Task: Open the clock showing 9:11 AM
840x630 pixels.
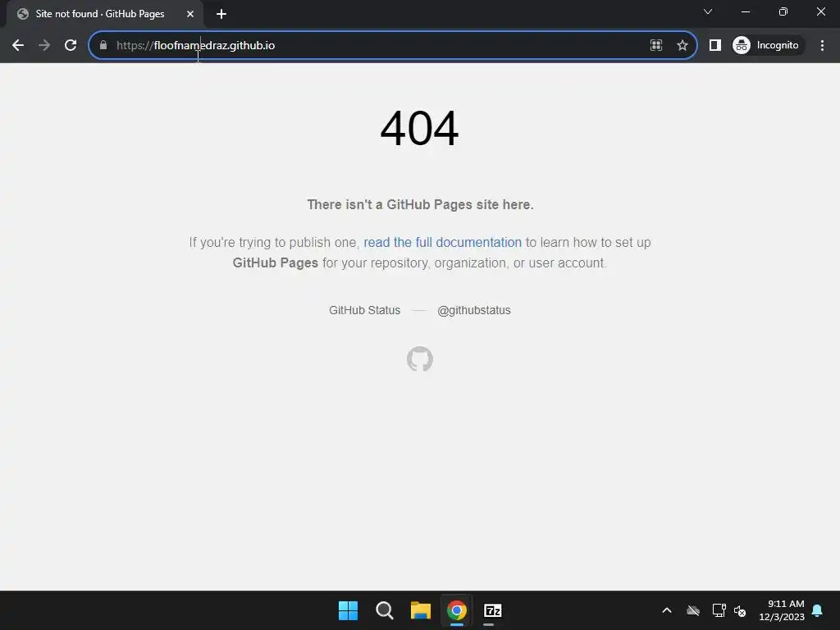Action: coord(782,610)
